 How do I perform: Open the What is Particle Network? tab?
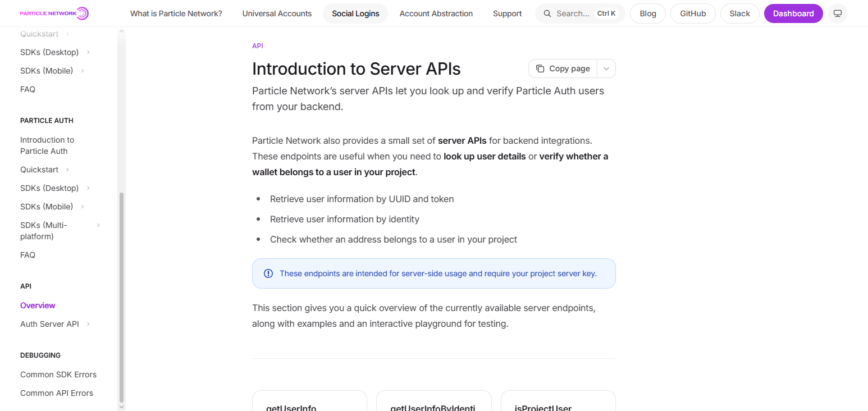coord(176,13)
